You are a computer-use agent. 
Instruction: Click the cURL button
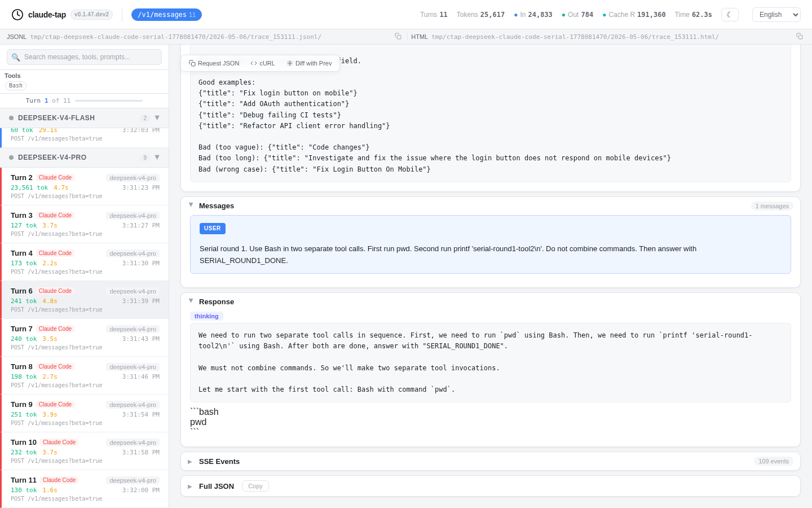tap(263, 63)
